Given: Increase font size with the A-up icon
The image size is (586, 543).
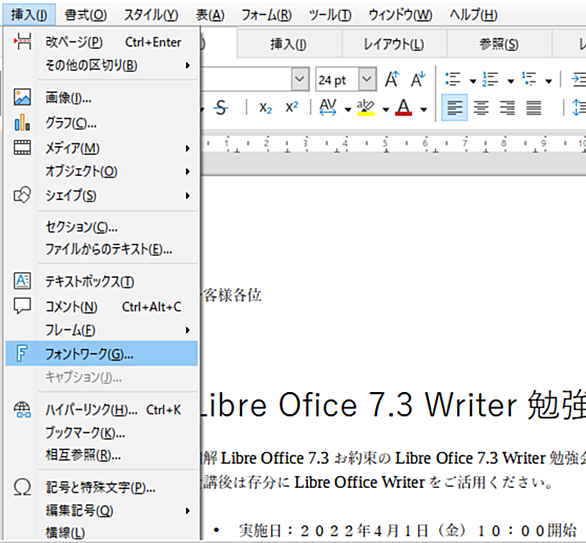Looking at the screenshot, I should [392, 79].
